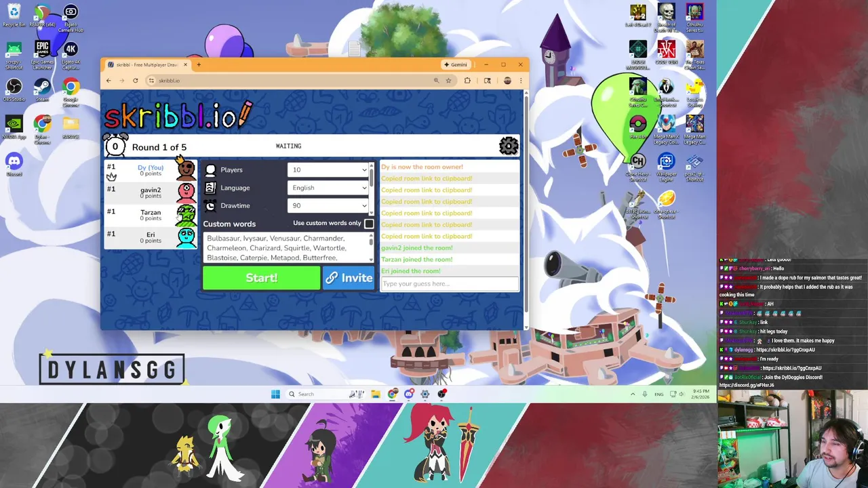This screenshot has width=868, height=488.
Task: Launch Clone Hero shortcut
Action: pos(638,167)
